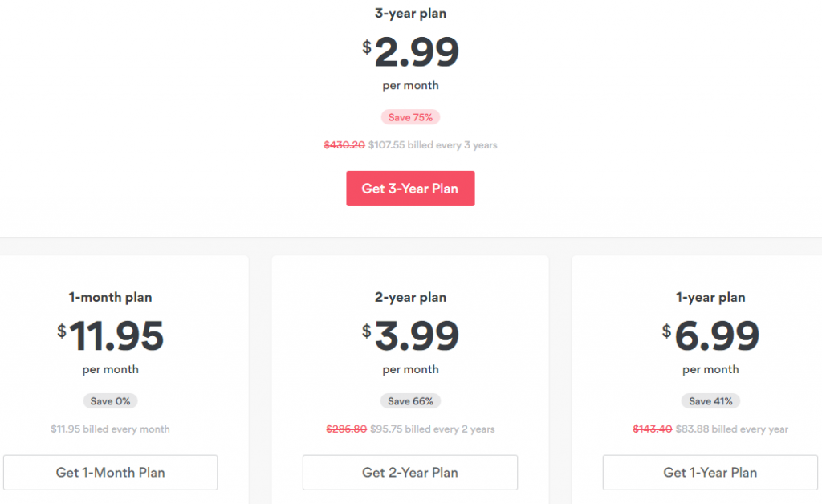
Task: Click the struck-through $430.20 price
Action: pyautogui.click(x=344, y=145)
